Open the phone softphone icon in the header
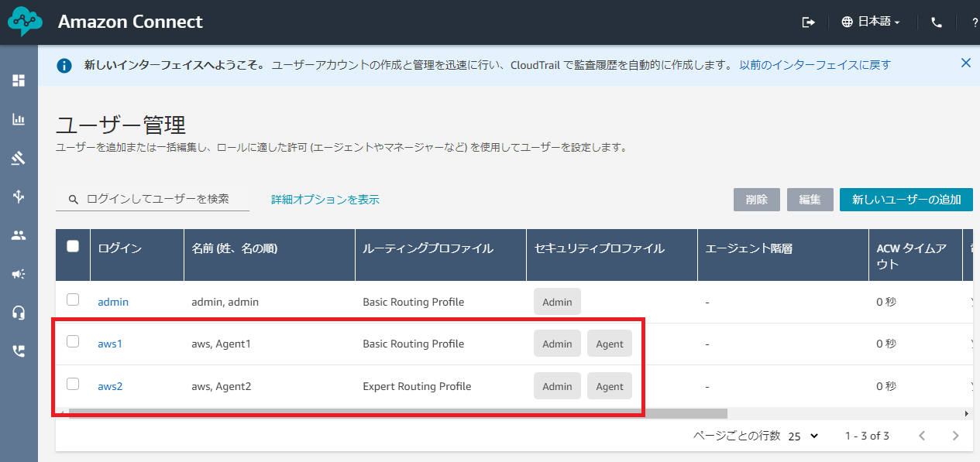 click(937, 22)
